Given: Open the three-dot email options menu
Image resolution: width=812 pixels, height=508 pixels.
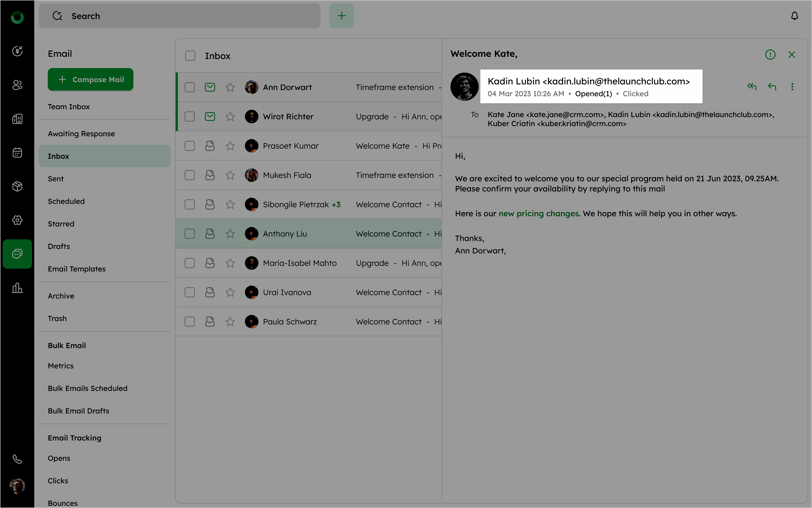Looking at the screenshot, I should click(x=792, y=87).
